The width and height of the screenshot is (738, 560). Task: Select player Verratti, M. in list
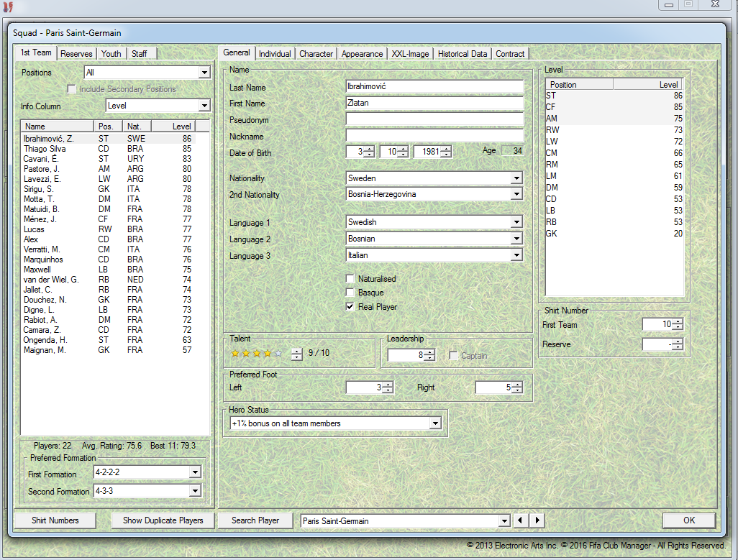pyautogui.click(x=108, y=249)
